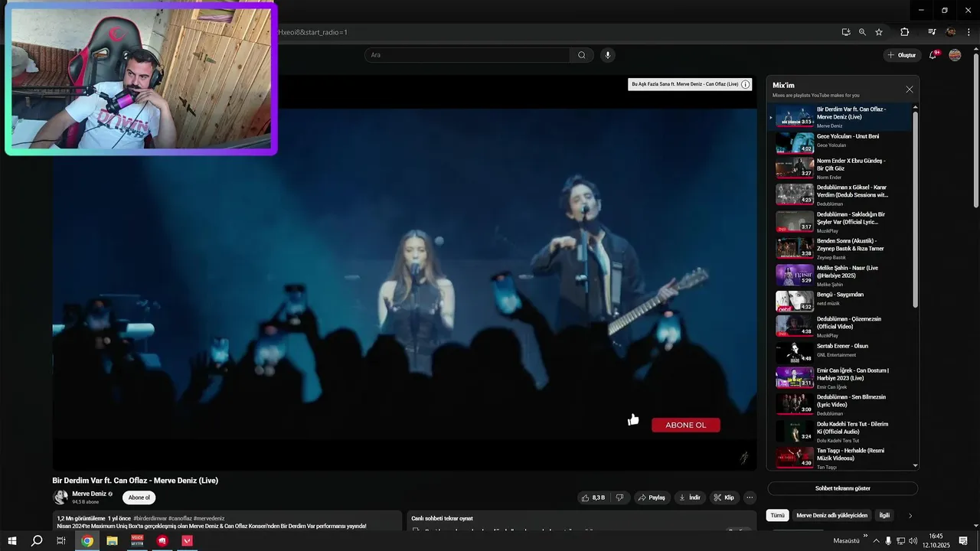Screen dimensions: 980x551
Task: Open the Merve Deniz channel name link
Action: (x=89, y=494)
